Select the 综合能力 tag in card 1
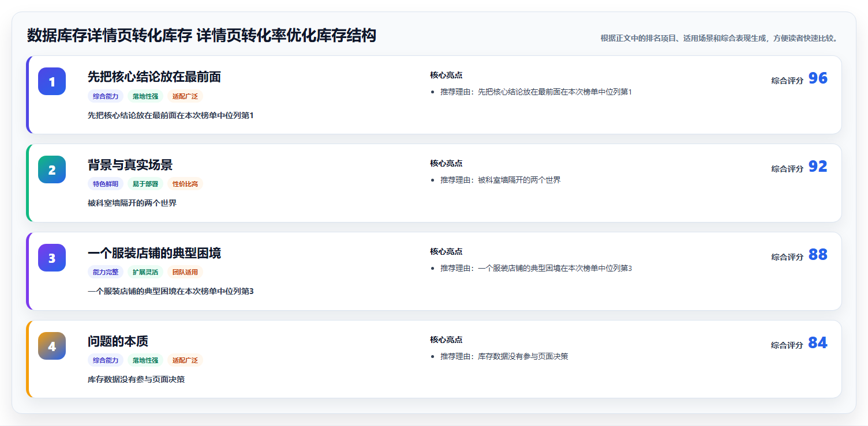The image size is (868, 426). (x=106, y=96)
